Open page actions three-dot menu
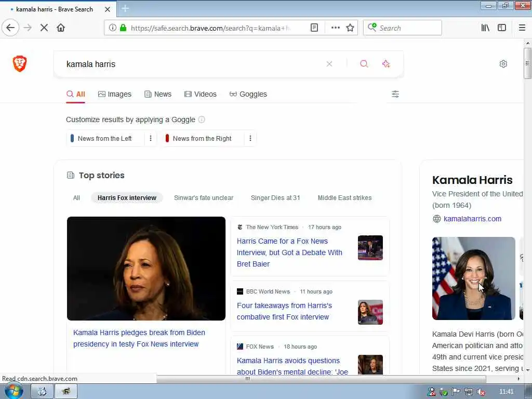The height and width of the screenshot is (399, 532). coord(335,28)
